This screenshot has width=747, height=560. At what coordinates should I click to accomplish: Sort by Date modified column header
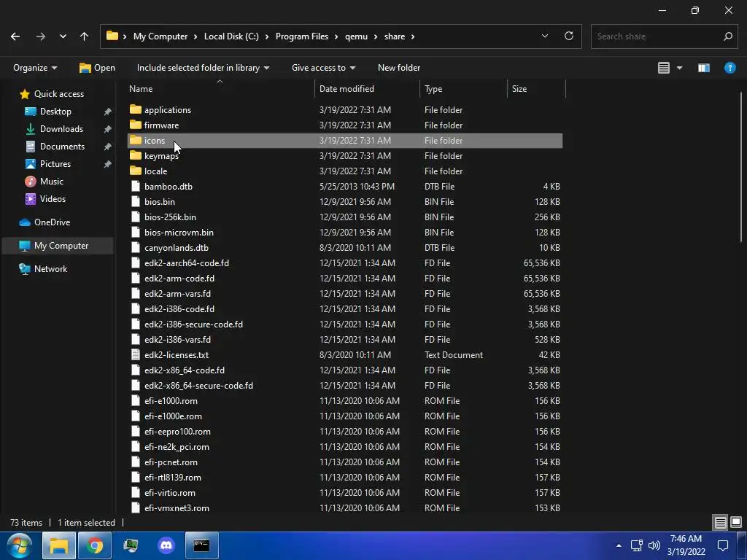pos(368,88)
